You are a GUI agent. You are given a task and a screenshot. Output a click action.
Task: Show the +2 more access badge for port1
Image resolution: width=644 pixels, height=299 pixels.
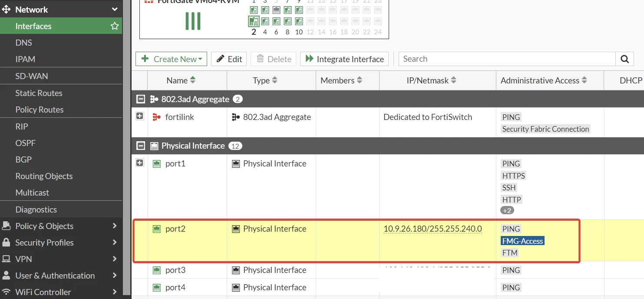tap(507, 210)
